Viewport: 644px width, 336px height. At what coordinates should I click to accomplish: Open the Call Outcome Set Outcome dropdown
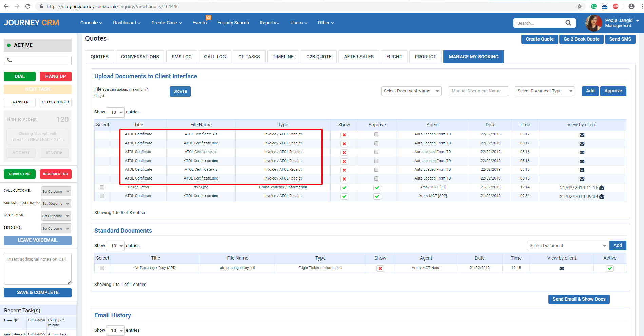coord(56,191)
